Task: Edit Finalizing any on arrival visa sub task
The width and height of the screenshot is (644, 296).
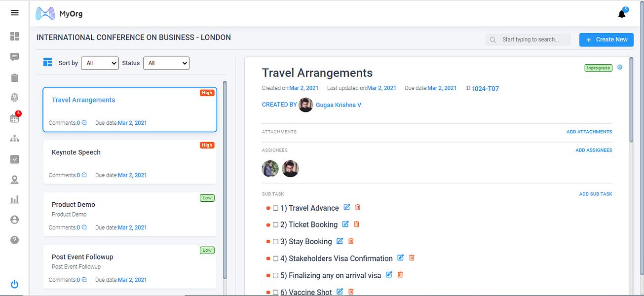Action: point(389,274)
